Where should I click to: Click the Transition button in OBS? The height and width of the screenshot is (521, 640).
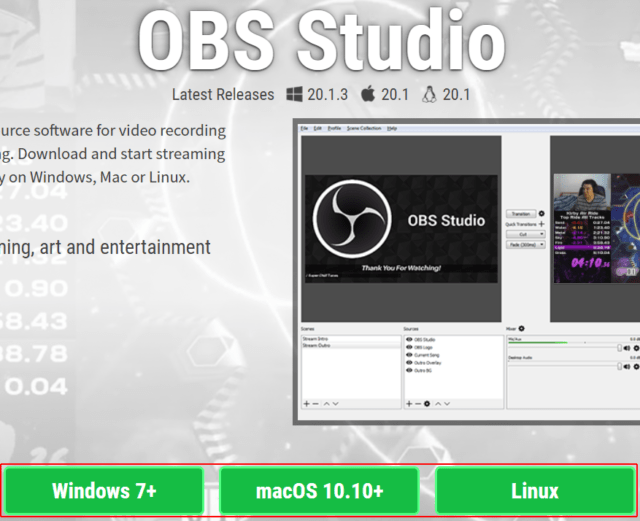[521, 214]
